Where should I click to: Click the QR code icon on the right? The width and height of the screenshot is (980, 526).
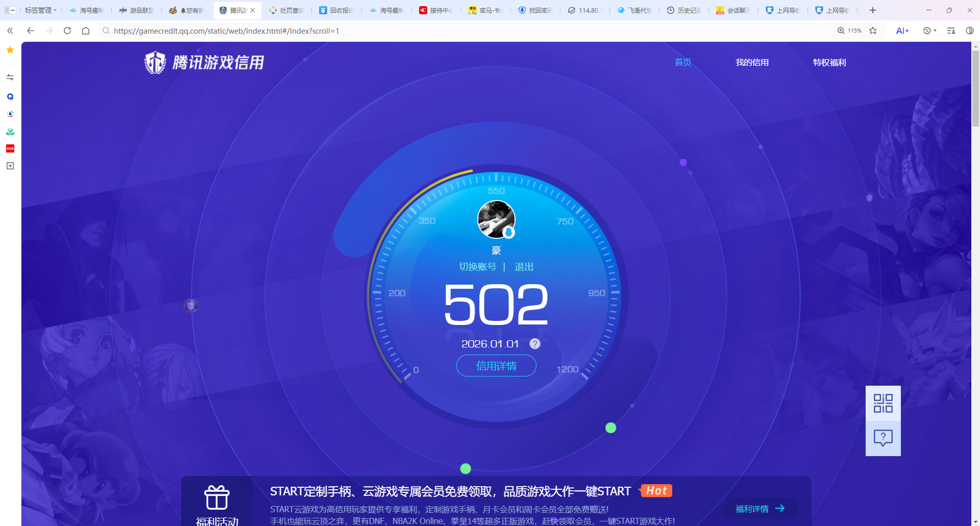click(x=883, y=403)
